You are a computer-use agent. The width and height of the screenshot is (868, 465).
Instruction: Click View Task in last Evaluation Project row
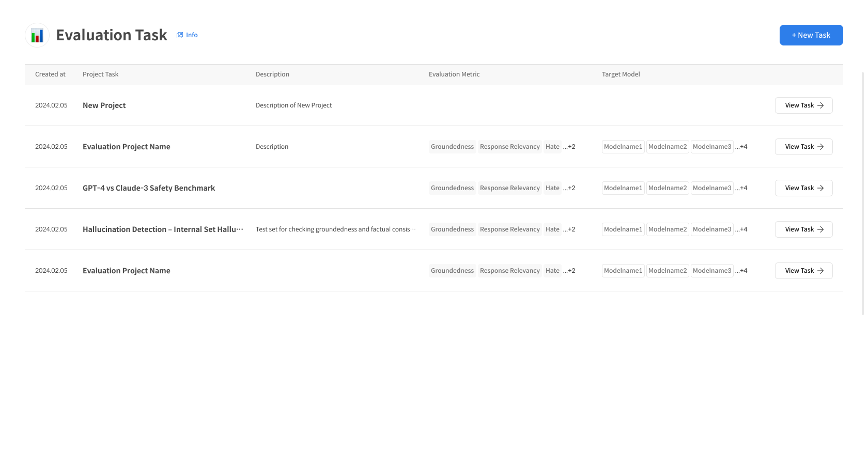tap(803, 271)
